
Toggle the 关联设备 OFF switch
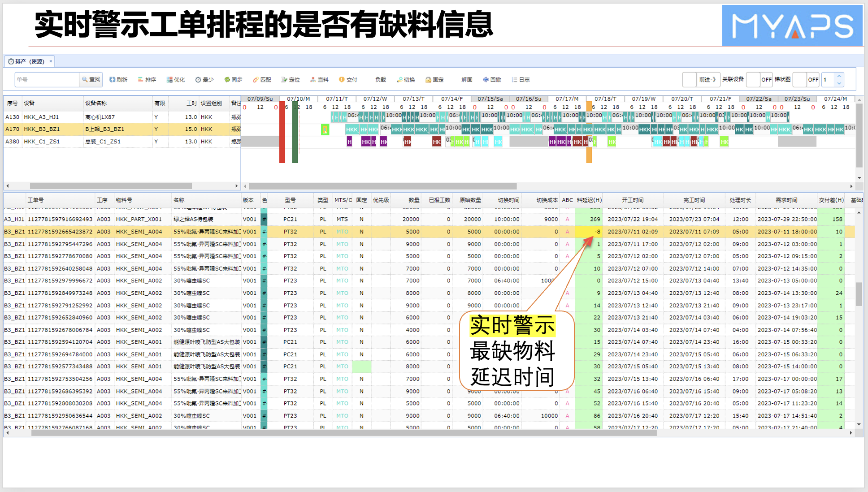759,80
